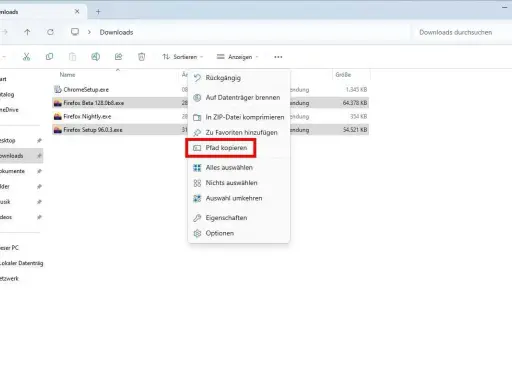Click size 54.521 KB of Firefox Setup
The width and height of the screenshot is (512, 384).
pos(355,130)
